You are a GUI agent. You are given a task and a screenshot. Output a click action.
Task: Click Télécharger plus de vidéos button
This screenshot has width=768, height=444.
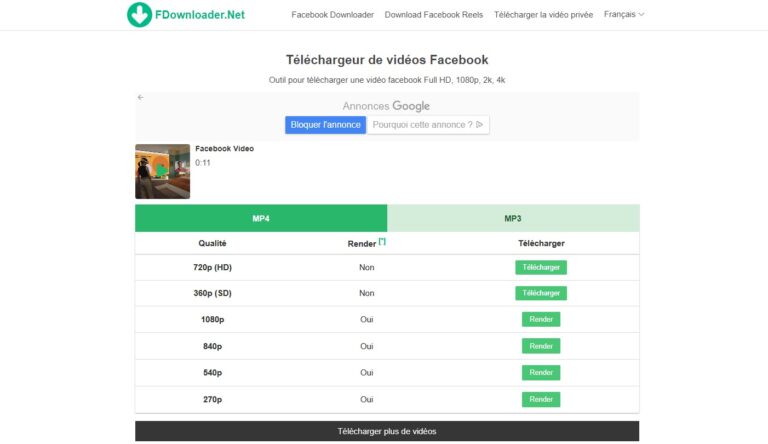tap(387, 431)
